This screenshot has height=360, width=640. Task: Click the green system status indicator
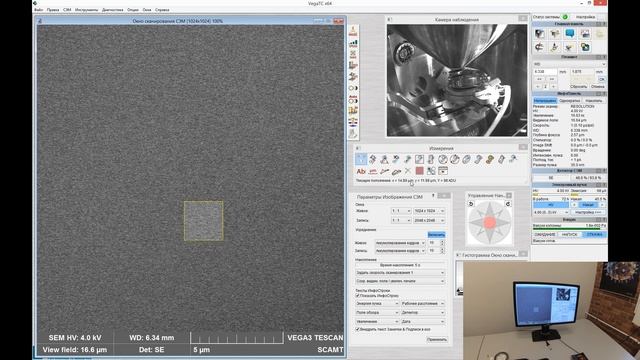point(565,17)
